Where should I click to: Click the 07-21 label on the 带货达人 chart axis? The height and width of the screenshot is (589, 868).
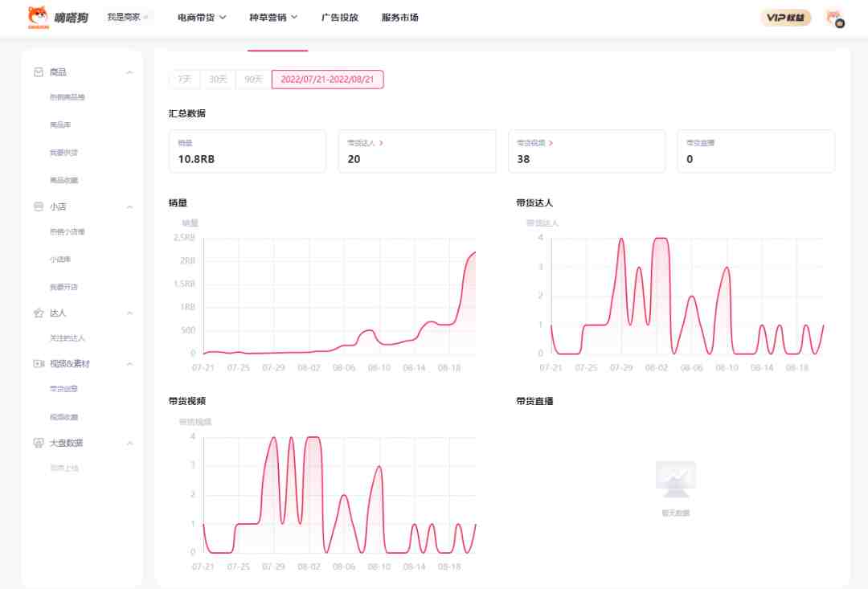(551, 367)
